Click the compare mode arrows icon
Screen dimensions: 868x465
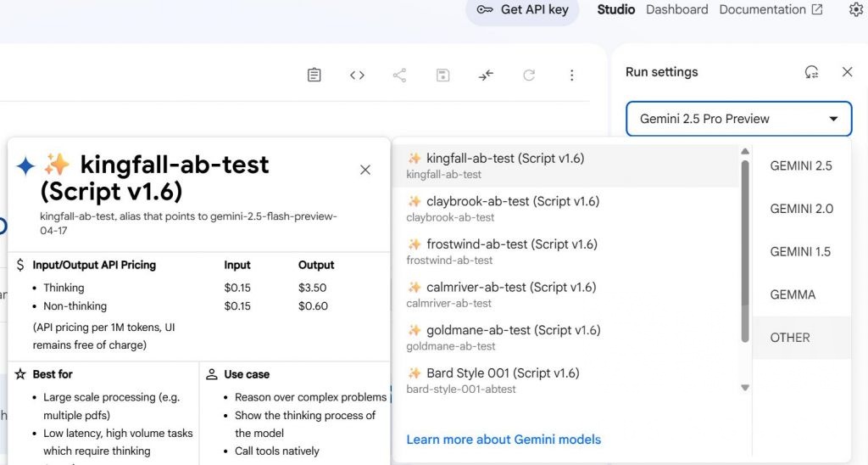click(x=486, y=76)
